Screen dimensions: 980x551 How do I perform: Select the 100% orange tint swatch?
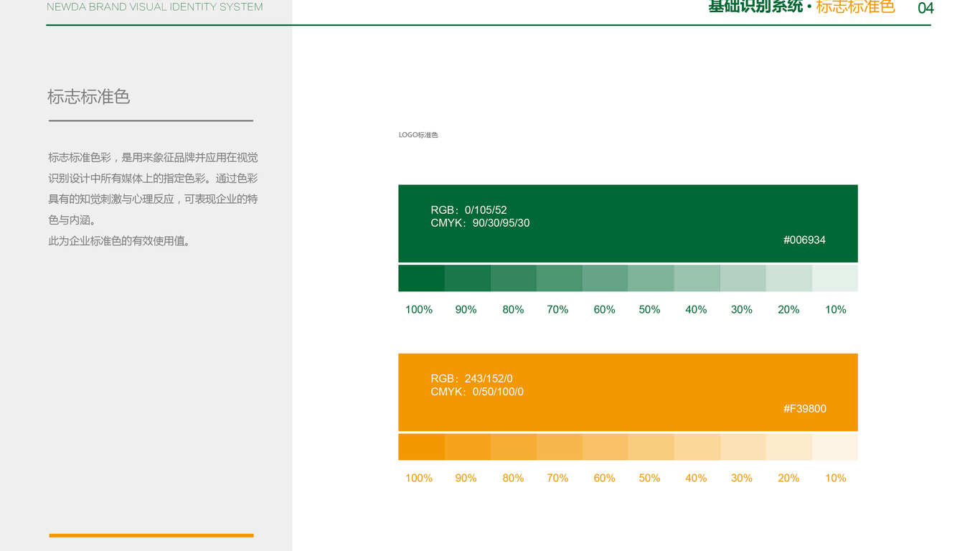click(421, 447)
